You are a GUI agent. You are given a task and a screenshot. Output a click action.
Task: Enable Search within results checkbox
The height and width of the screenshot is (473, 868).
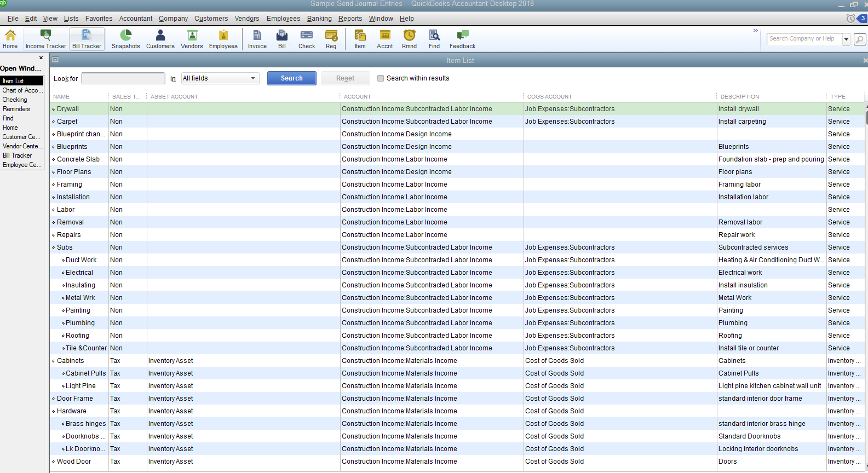pos(381,78)
